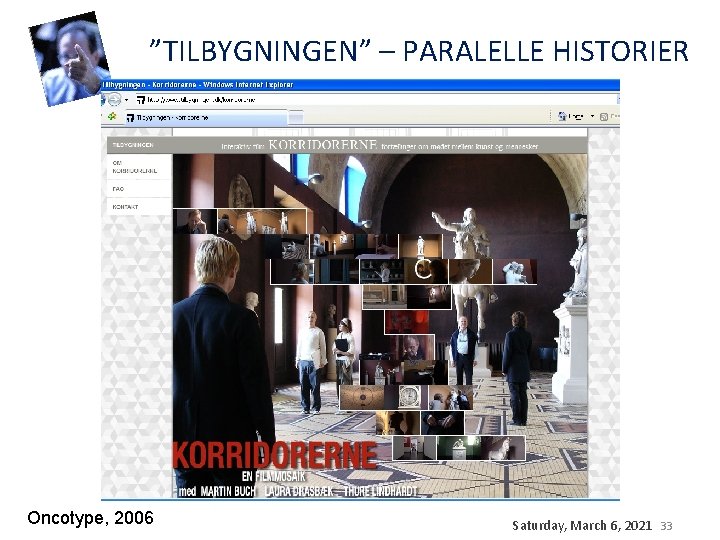
Task: Open thumbnail of beige building facade
Action: [x=384, y=297]
